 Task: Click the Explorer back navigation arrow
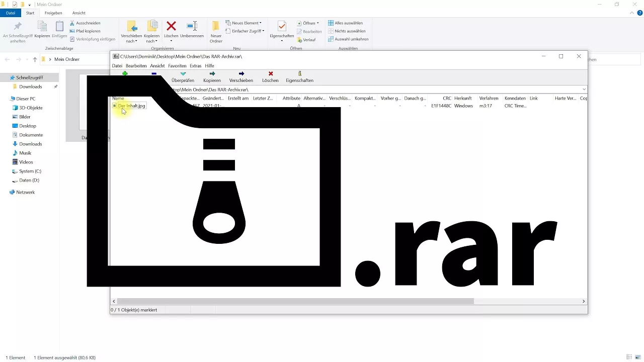tap(7, 59)
